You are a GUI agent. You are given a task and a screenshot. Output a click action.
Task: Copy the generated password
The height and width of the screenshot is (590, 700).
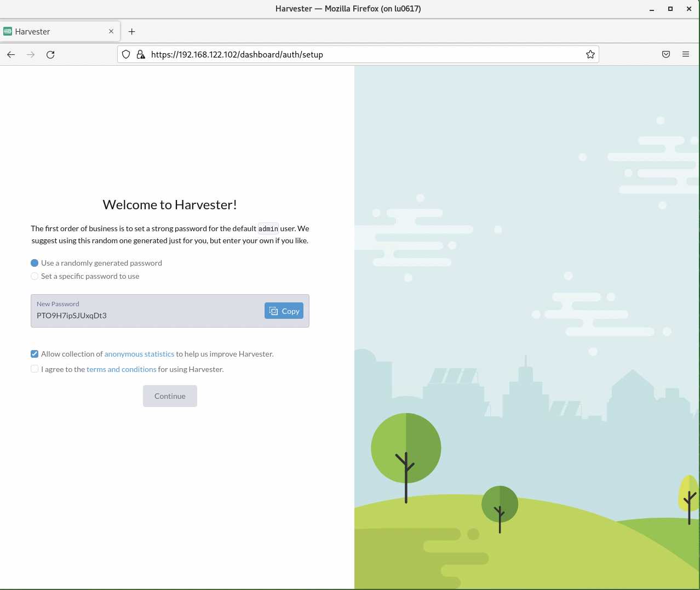click(x=284, y=311)
